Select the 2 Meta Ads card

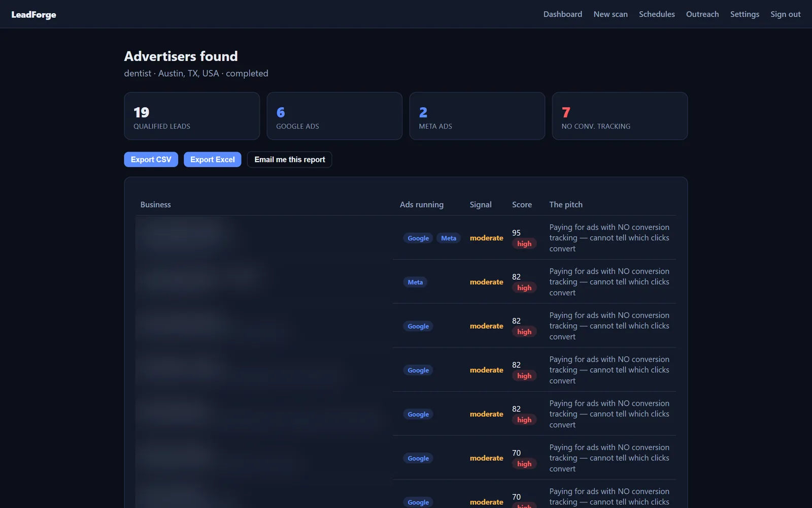point(477,116)
